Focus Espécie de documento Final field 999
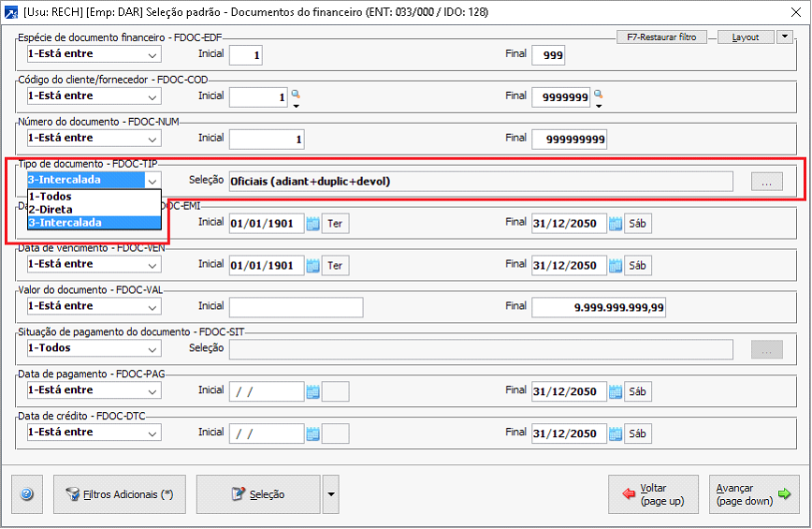 (548, 55)
